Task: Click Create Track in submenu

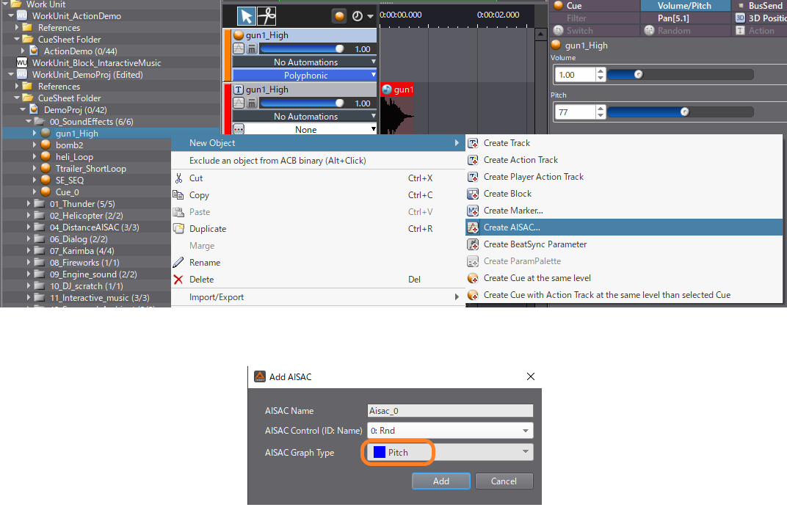Action: point(507,143)
